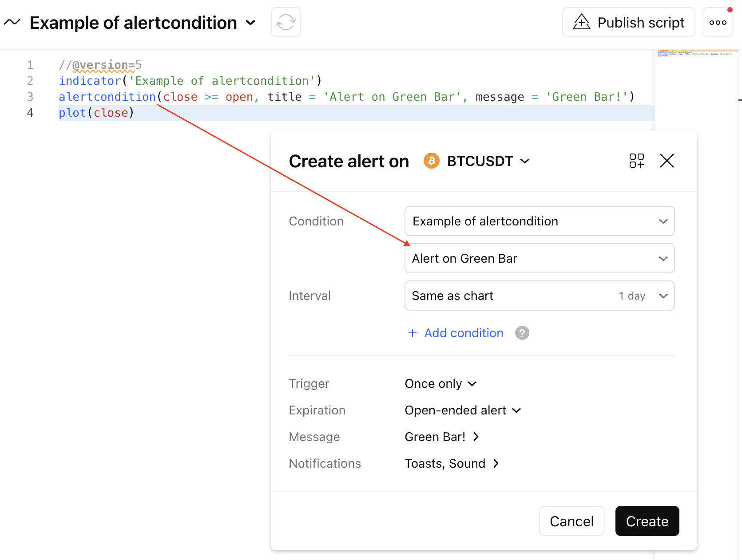742x560 pixels.
Task: Open the Same as chart interval dropdown
Action: 540,296
